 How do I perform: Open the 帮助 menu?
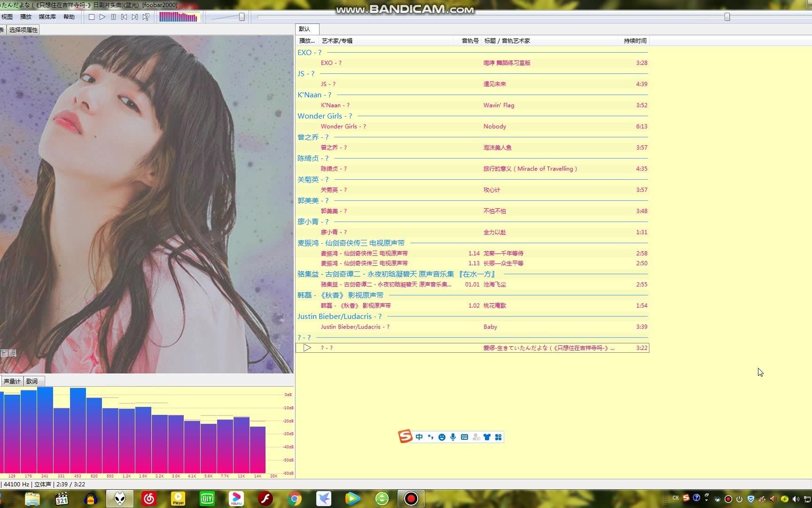click(x=69, y=16)
